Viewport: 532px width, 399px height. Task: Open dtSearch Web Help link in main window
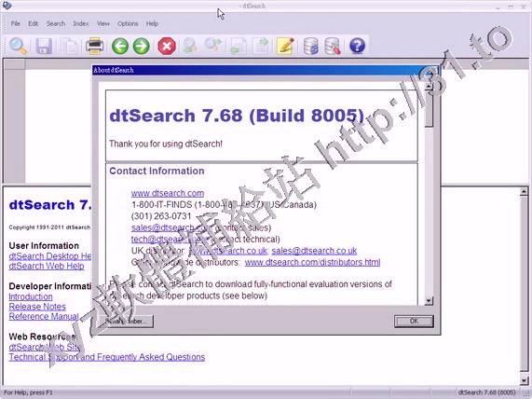click(47, 266)
